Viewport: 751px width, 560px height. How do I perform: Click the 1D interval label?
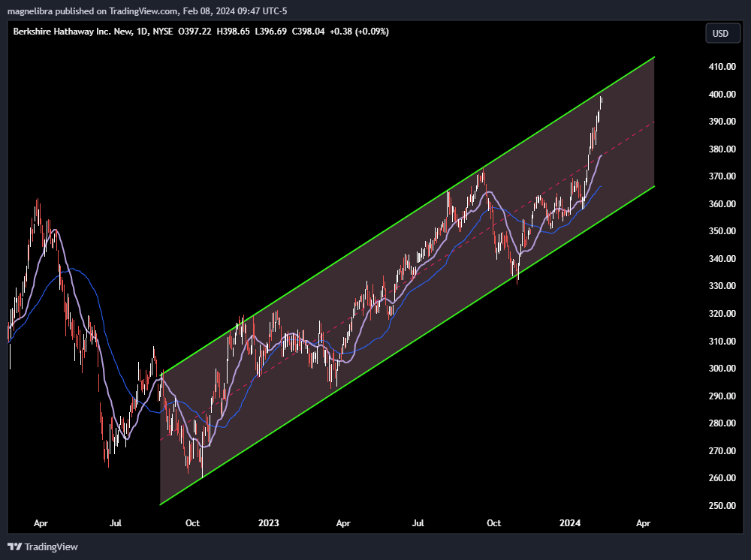[x=142, y=32]
